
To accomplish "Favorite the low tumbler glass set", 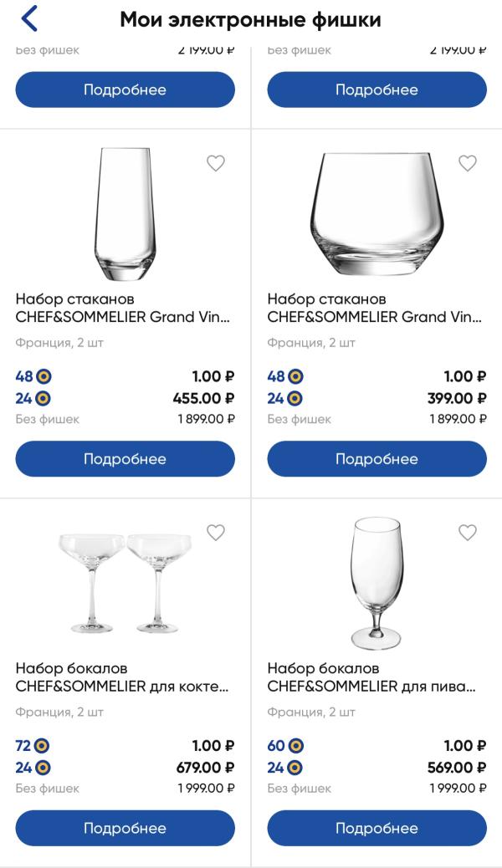I will click(x=468, y=163).
